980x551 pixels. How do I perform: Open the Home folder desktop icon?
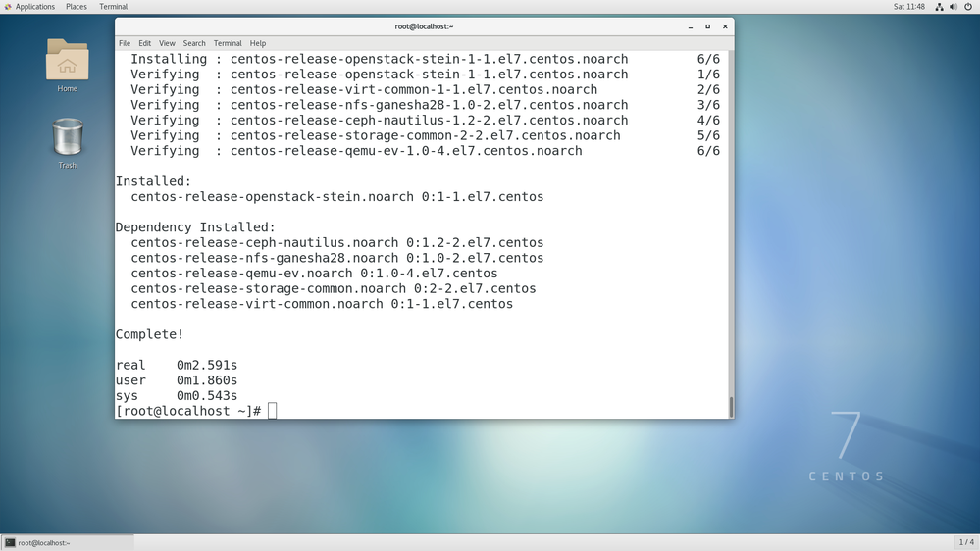[67, 63]
